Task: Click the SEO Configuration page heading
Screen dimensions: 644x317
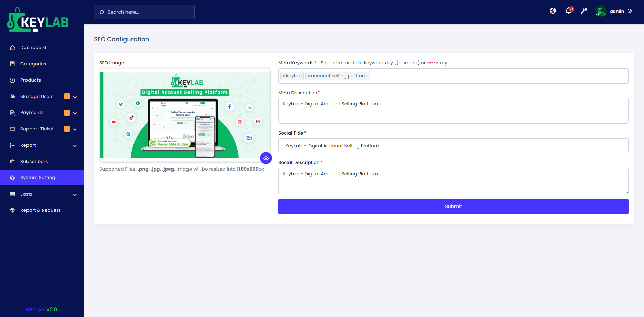Action: point(121,39)
